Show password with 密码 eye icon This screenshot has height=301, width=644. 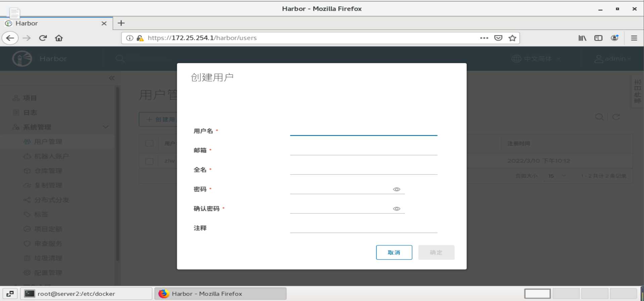click(397, 189)
